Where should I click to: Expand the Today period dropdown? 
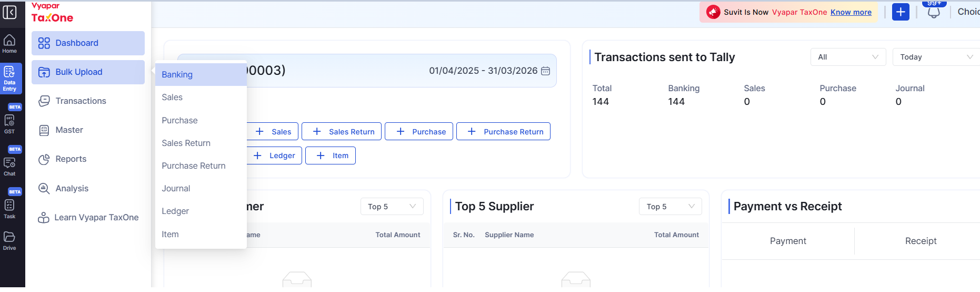point(935,57)
